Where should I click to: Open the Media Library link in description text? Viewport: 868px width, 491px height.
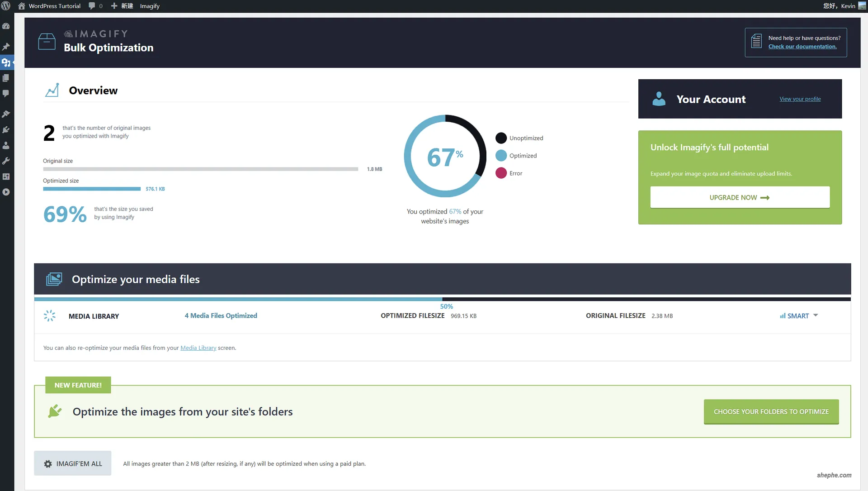click(x=198, y=348)
